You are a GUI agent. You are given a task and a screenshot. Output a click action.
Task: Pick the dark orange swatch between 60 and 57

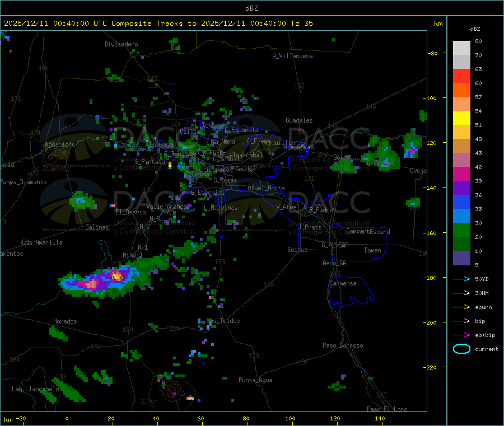461,90
